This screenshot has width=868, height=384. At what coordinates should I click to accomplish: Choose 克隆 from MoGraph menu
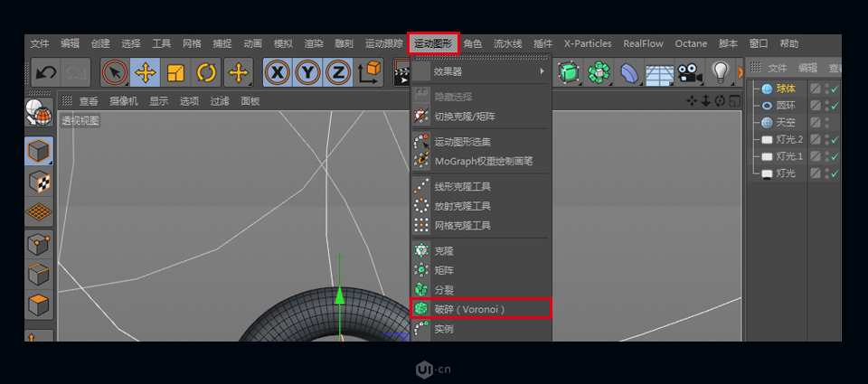click(x=480, y=251)
